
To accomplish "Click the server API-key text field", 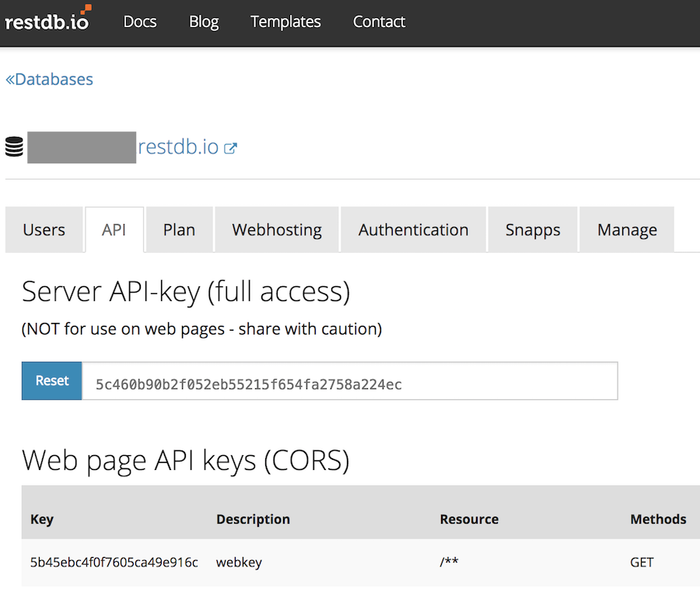I will click(x=350, y=381).
